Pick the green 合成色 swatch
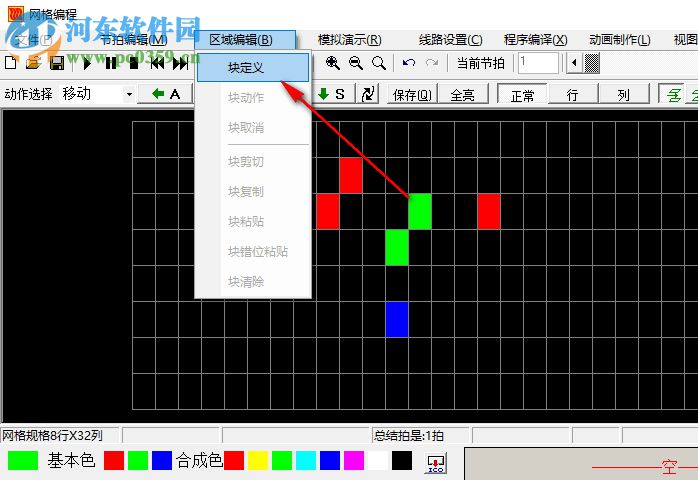 (x=282, y=460)
